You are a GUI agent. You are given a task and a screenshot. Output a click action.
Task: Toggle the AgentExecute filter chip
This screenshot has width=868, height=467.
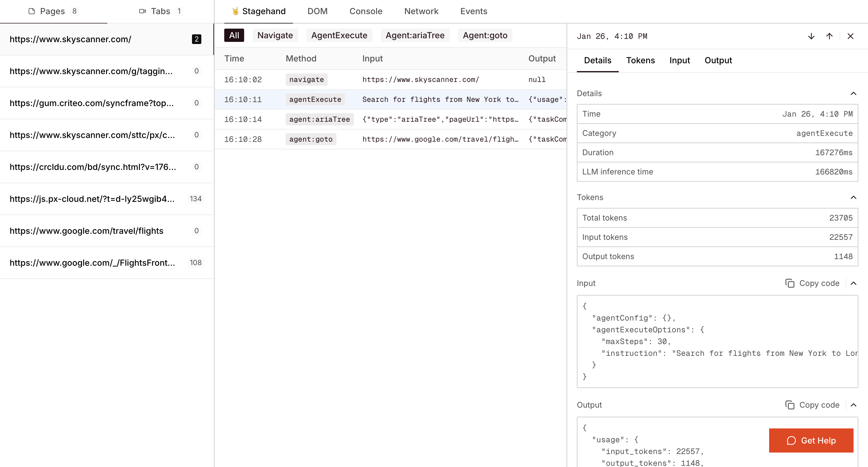tap(339, 35)
